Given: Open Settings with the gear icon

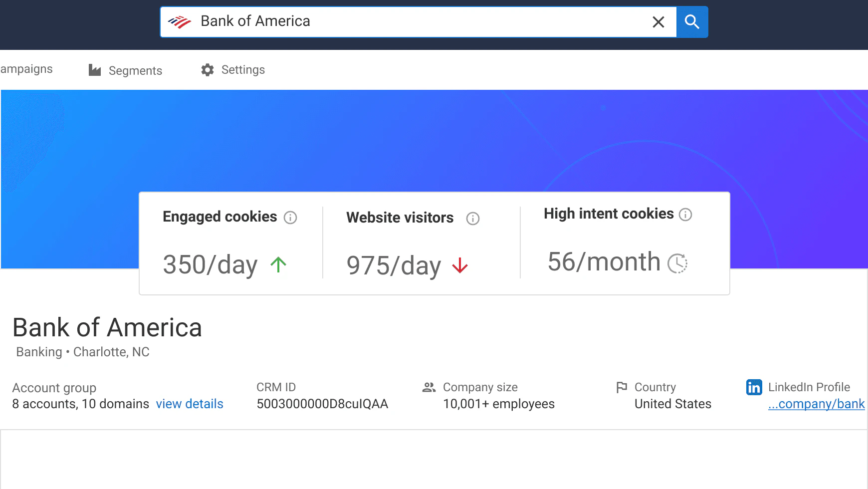Looking at the screenshot, I should point(207,70).
